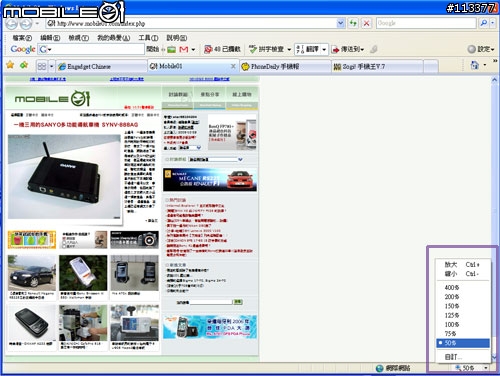Click the Google toolbar Settings button

point(481,49)
